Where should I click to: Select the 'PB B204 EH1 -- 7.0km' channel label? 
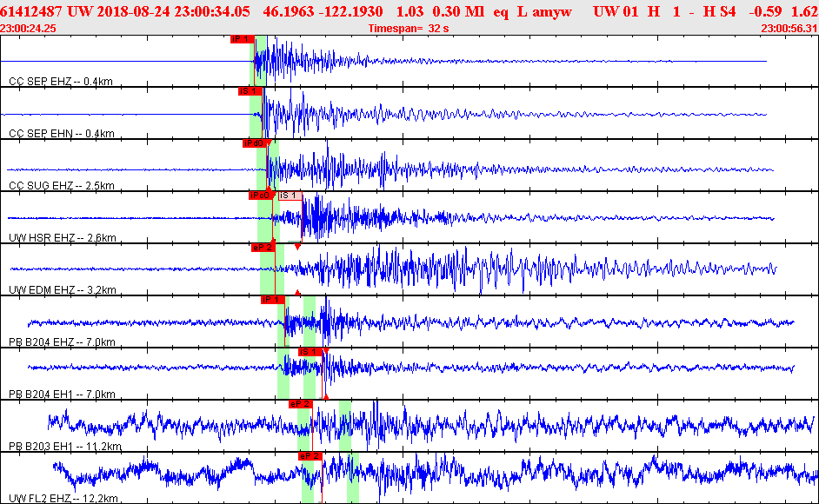coord(62,395)
